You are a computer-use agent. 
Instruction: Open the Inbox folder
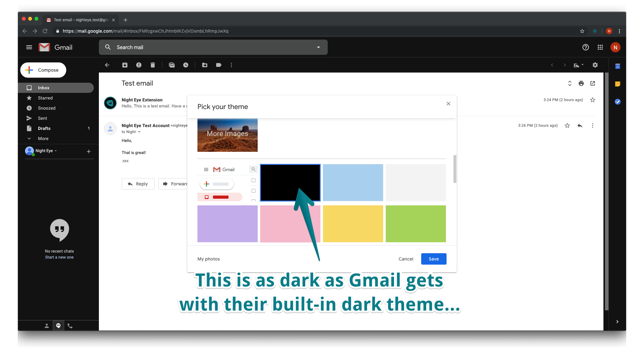pos(56,88)
